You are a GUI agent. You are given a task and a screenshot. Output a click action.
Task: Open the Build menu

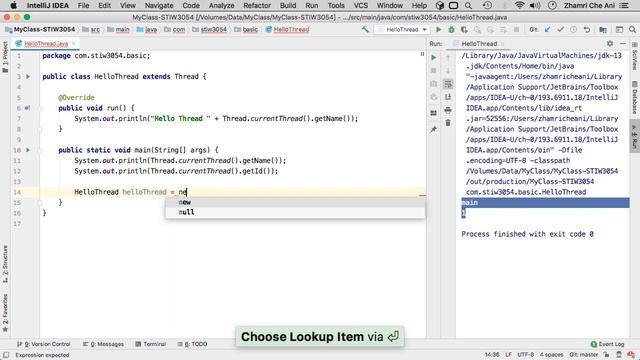point(288,5)
